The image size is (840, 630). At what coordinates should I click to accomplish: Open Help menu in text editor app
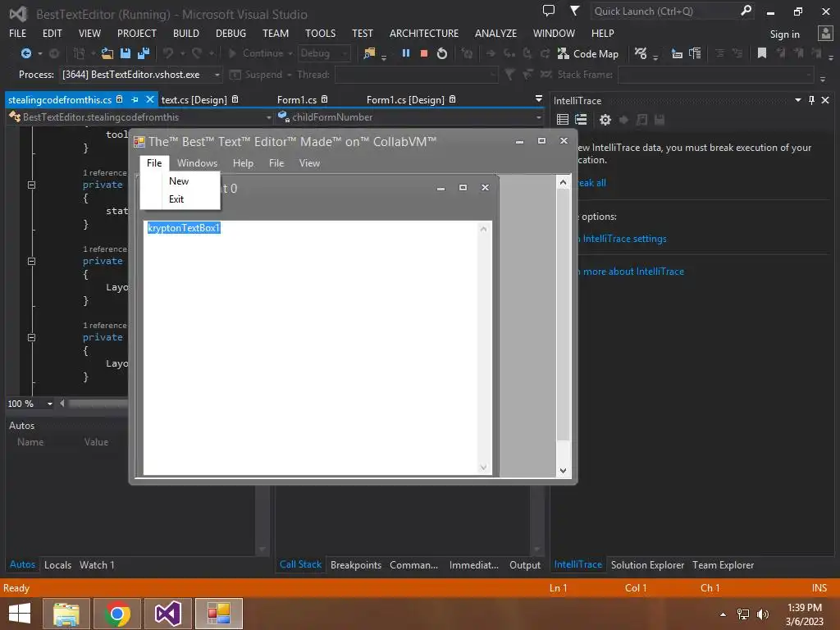243,163
